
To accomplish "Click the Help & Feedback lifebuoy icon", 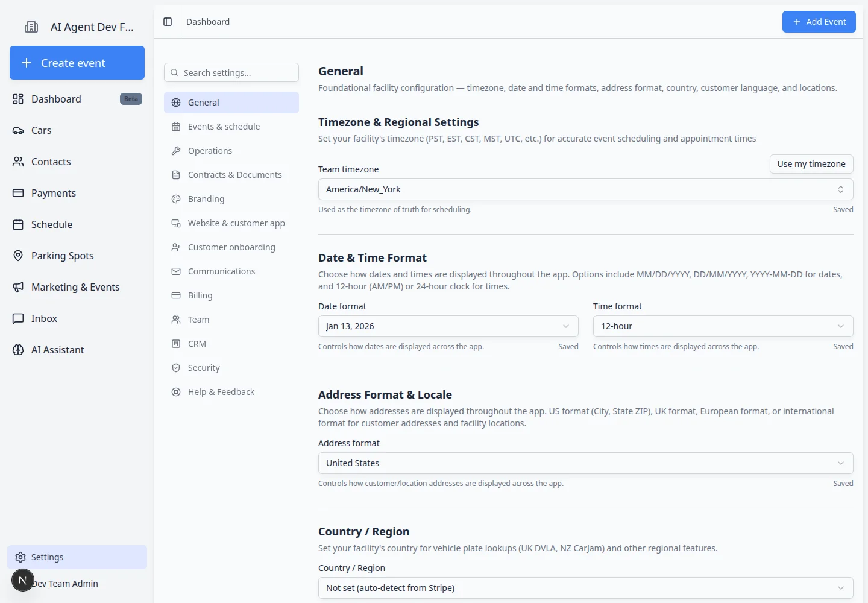I will (176, 392).
